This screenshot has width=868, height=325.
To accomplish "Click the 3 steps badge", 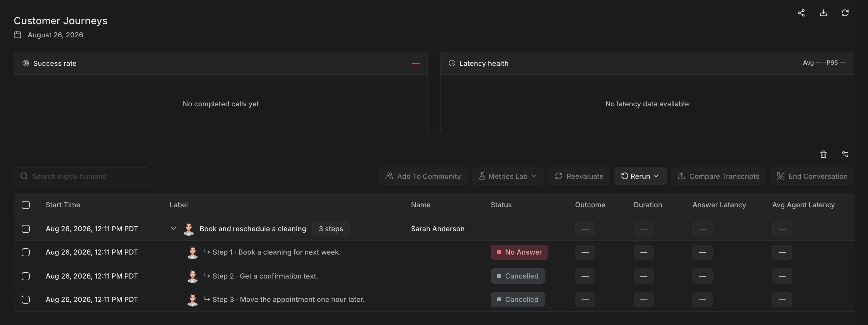I will [x=330, y=229].
